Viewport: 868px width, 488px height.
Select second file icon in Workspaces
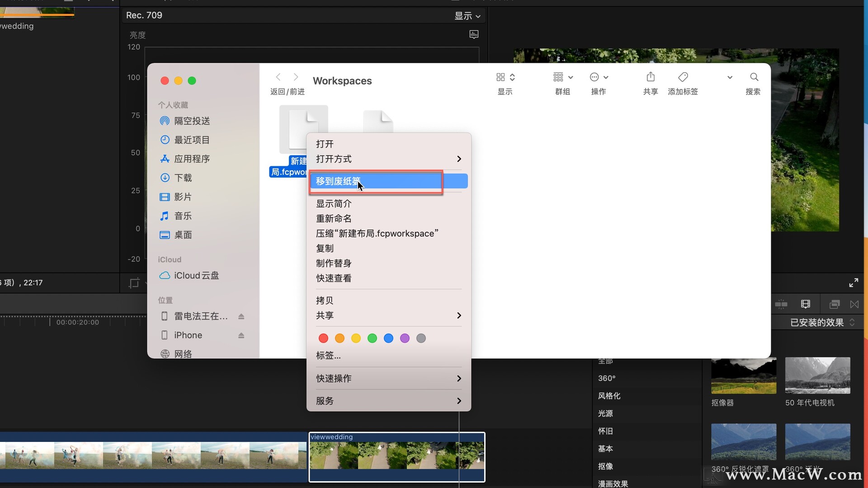click(378, 121)
